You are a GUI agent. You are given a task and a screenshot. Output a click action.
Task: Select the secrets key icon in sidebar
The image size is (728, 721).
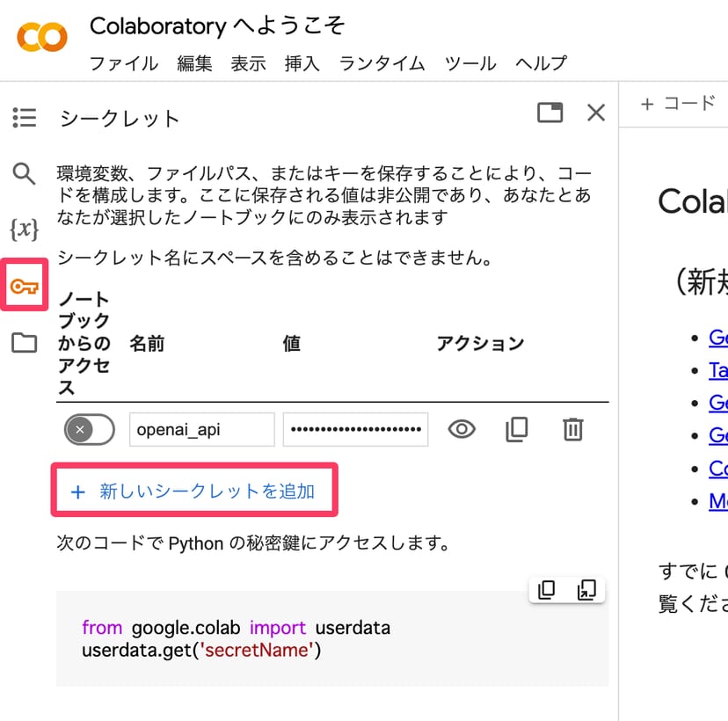(x=24, y=286)
